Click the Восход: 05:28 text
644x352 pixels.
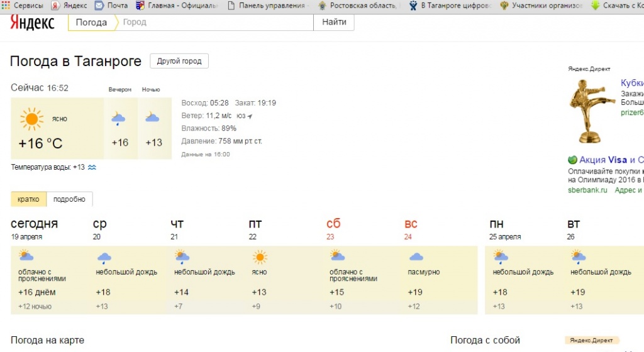coord(205,103)
